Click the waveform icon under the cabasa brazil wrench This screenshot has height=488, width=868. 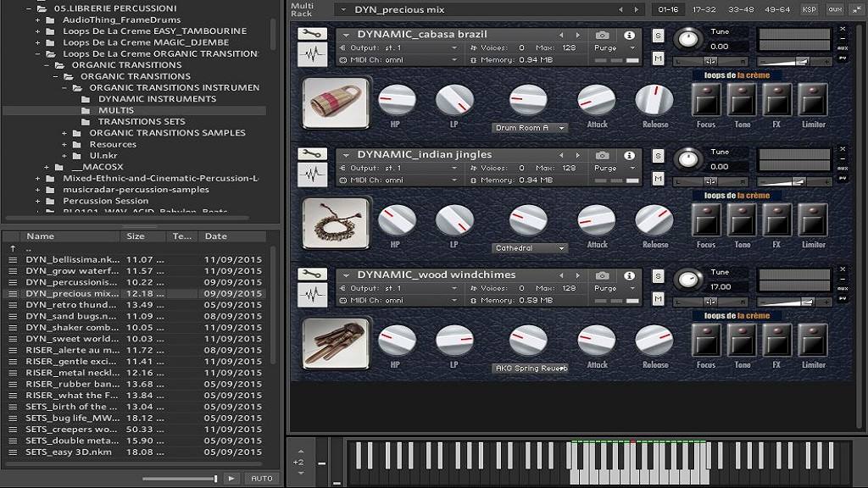(313, 55)
